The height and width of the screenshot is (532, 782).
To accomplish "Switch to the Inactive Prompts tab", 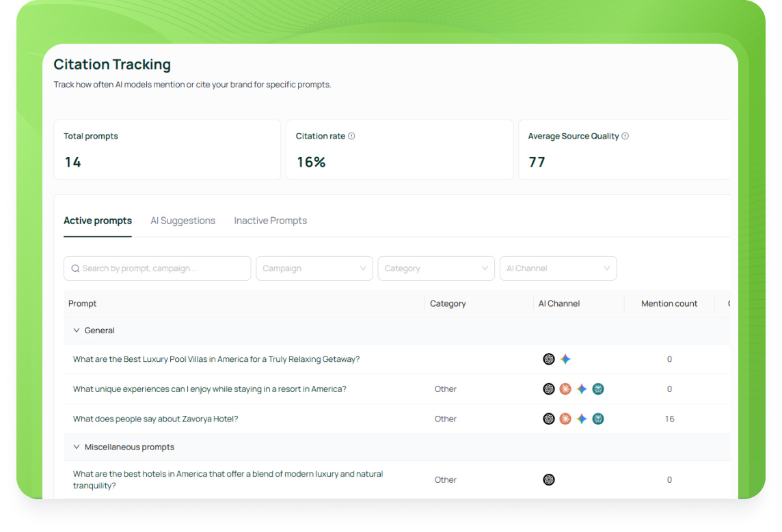I will pos(270,221).
